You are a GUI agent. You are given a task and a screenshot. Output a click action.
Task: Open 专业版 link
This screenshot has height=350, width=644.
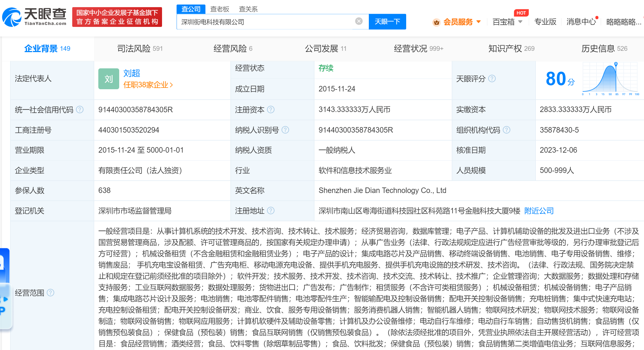tap(545, 22)
